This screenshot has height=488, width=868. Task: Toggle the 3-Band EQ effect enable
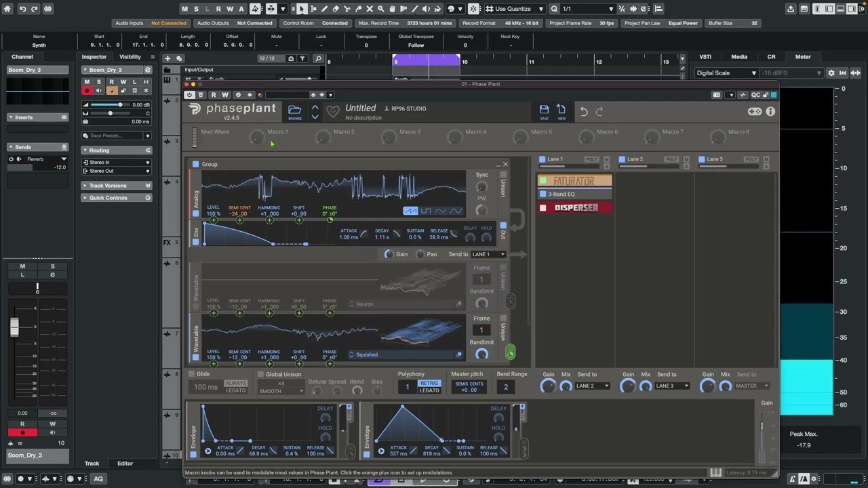click(x=542, y=195)
